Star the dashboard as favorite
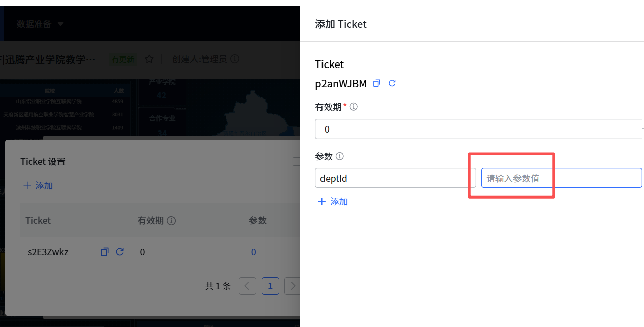Viewport: 644px width, 327px height. click(x=149, y=59)
